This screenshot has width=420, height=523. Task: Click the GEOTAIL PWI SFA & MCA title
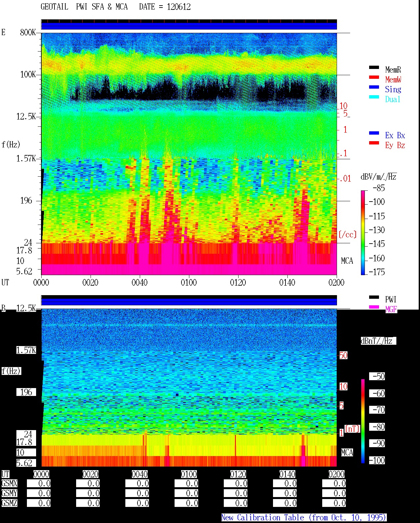(x=84, y=7)
